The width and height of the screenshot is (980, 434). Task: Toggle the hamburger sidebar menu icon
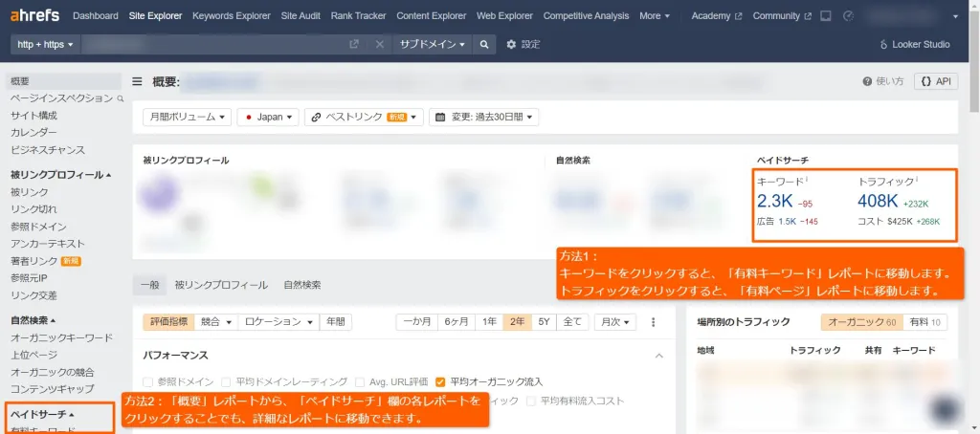pyautogui.click(x=137, y=81)
